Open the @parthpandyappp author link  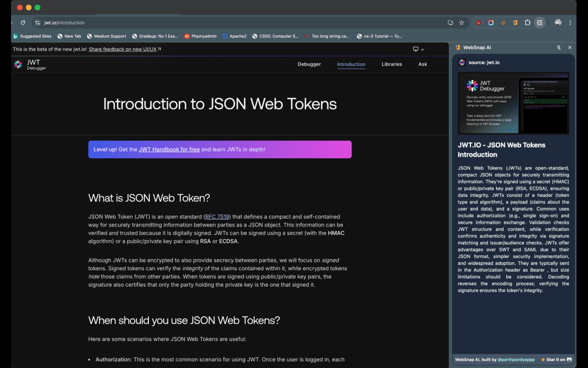click(516, 360)
